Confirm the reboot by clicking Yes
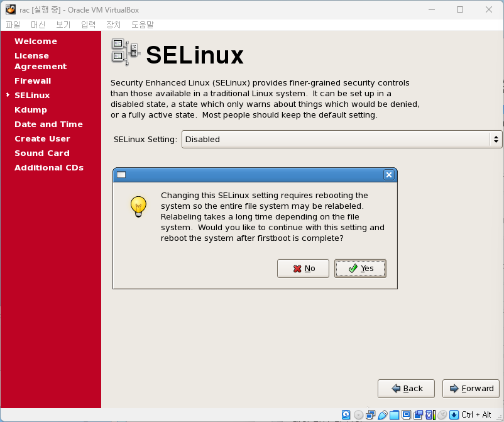Screen dimensions: 504x422 click(360, 269)
